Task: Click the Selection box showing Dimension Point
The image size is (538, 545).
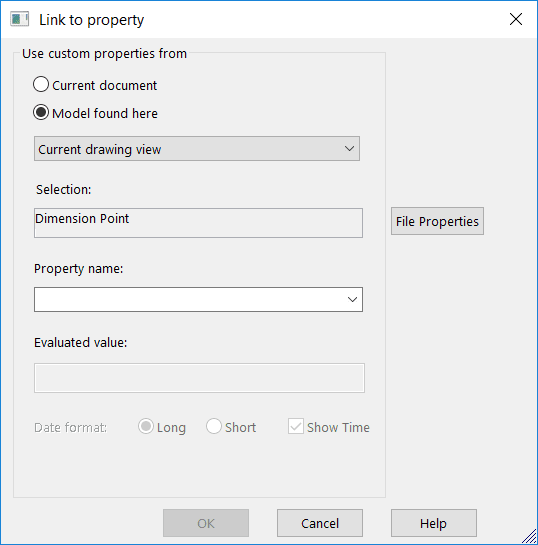Action: (x=198, y=223)
